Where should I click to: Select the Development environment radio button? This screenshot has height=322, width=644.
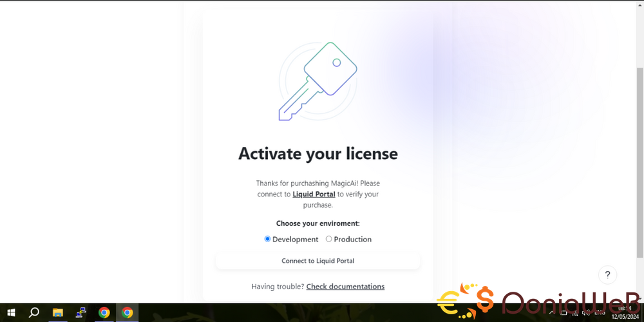pos(267,239)
